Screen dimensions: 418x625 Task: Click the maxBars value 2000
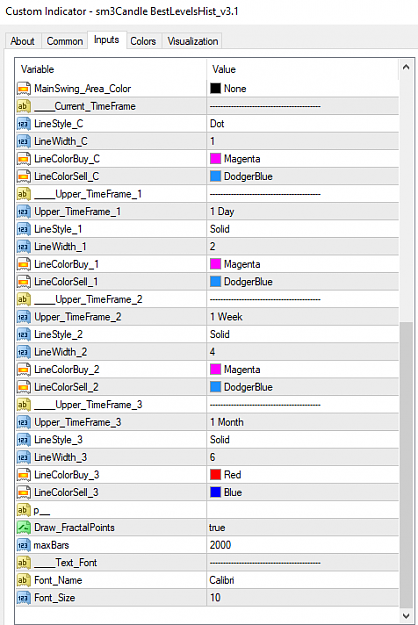220,545
